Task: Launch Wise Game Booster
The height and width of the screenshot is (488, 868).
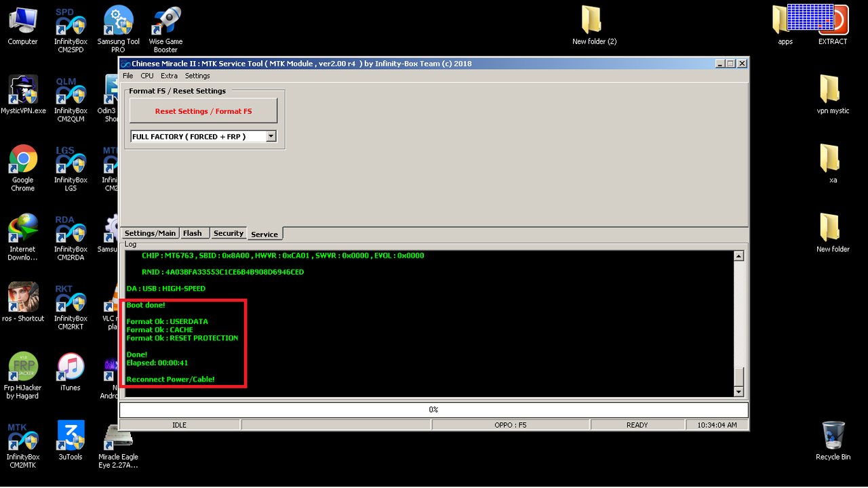Action: tap(165, 30)
